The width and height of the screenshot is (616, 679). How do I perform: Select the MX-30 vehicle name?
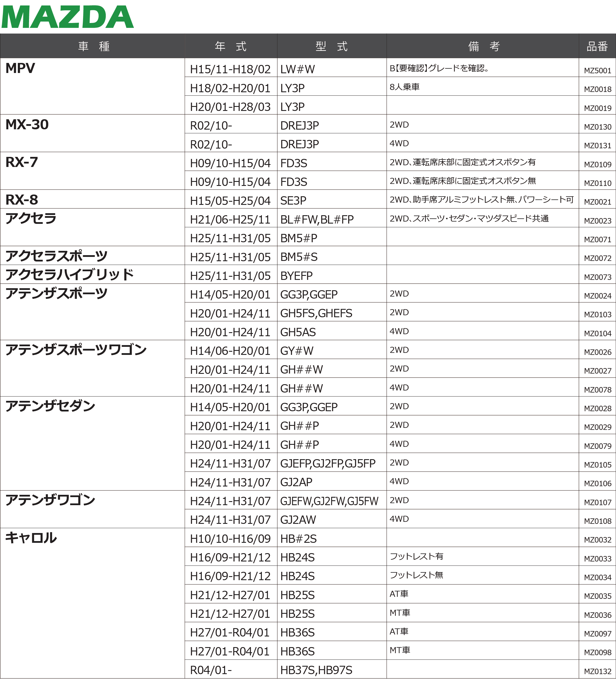(x=27, y=125)
